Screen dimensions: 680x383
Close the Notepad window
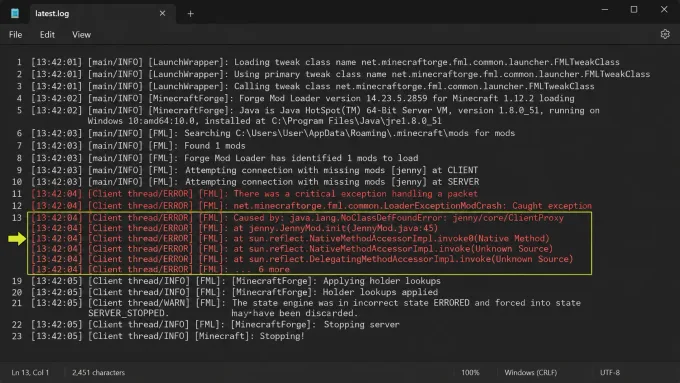664,10
